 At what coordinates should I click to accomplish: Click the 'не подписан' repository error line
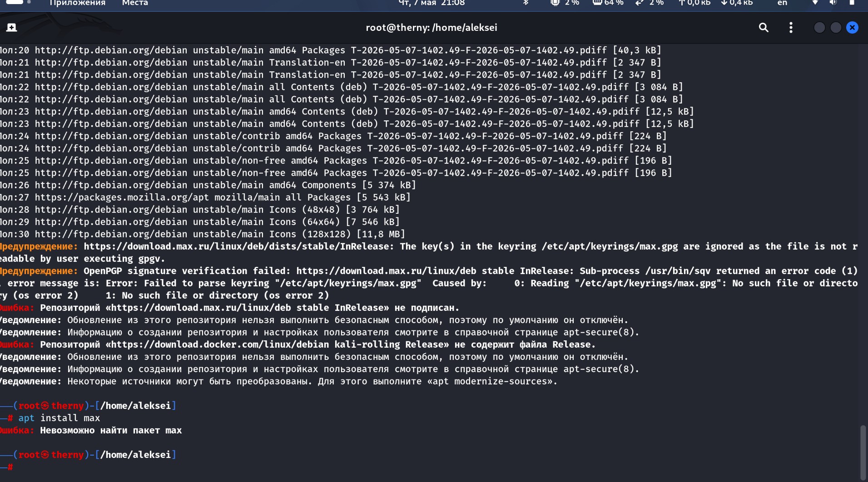pyautogui.click(x=230, y=308)
